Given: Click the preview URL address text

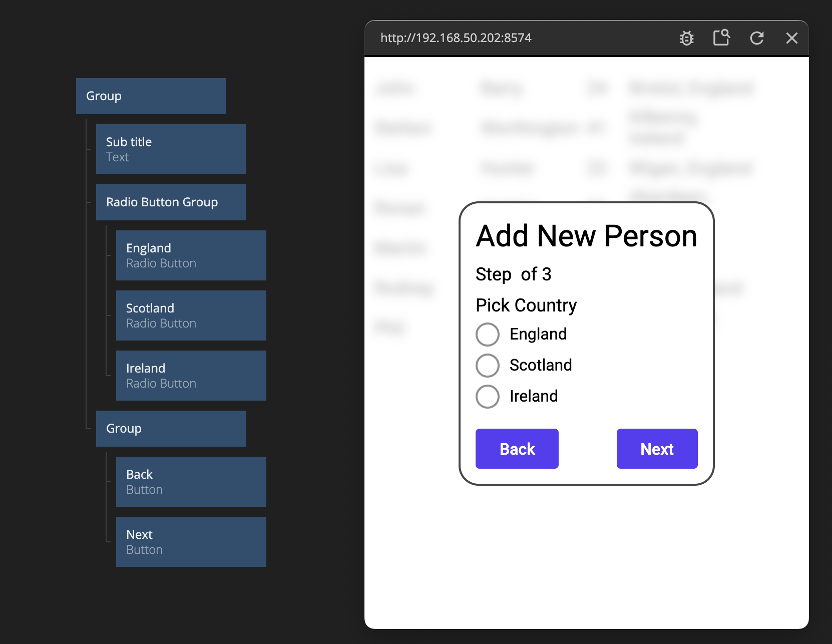Looking at the screenshot, I should pyautogui.click(x=456, y=38).
